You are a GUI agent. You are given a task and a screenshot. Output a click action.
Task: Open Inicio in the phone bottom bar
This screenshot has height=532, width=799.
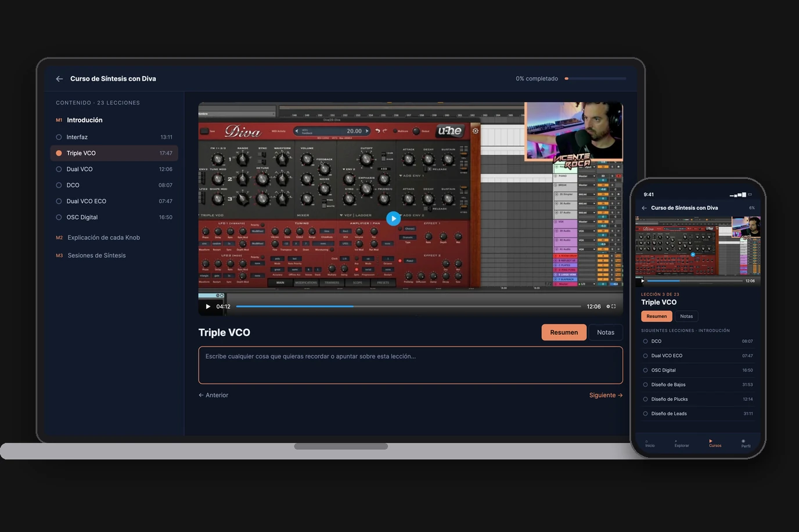(650, 443)
